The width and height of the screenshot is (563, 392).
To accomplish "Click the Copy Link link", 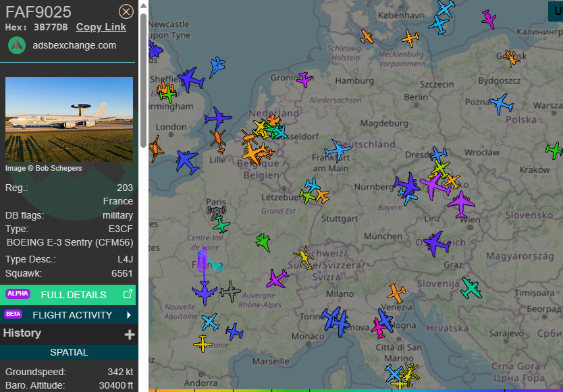I will coord(101,27).
